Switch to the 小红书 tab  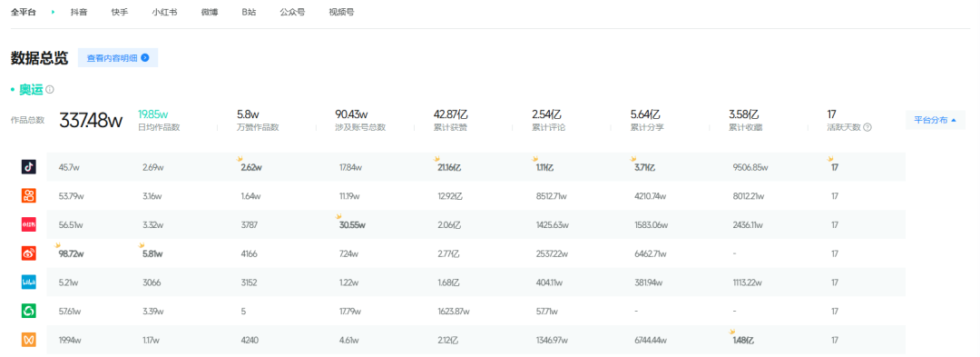click(x=164, y=12)
